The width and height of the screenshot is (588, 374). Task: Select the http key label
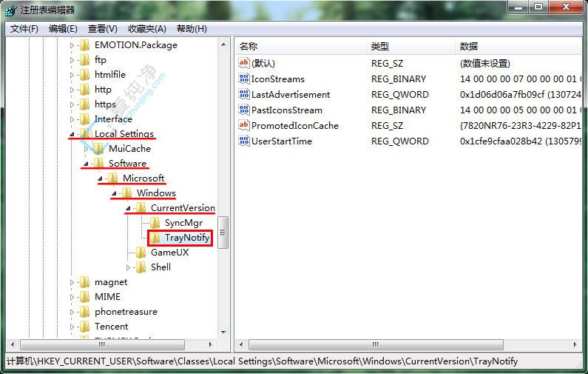coord(103,90)
